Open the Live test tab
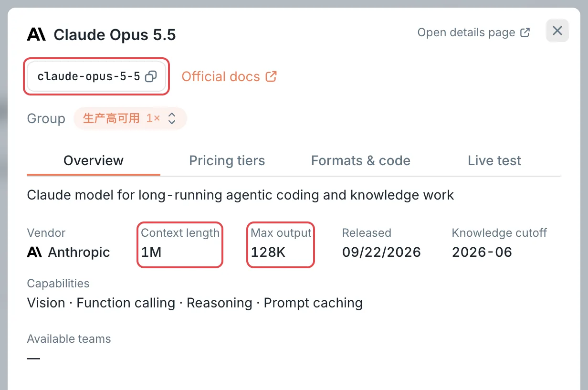 click(494, 160)
